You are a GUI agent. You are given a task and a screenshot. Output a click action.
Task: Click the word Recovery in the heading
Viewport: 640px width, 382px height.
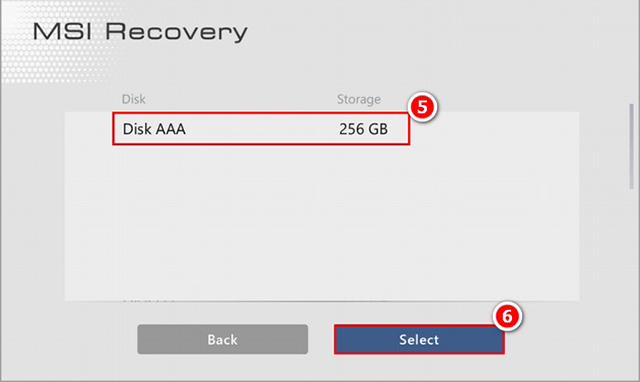click(x=176, y=32)
